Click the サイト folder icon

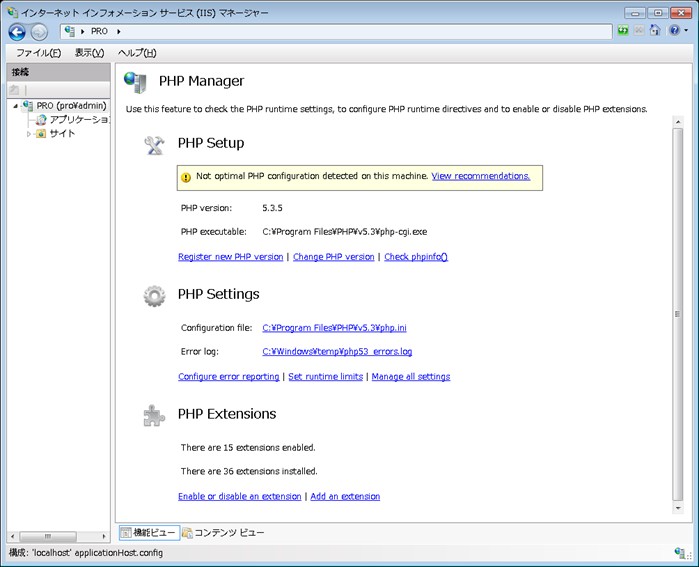point(41,133)
